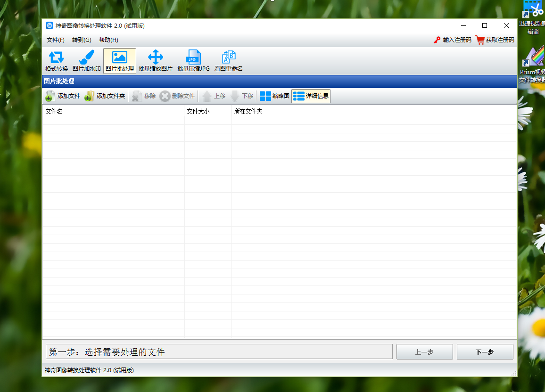
Task: Click the 添加文件 add file button
Action: [x=63, y=96]
